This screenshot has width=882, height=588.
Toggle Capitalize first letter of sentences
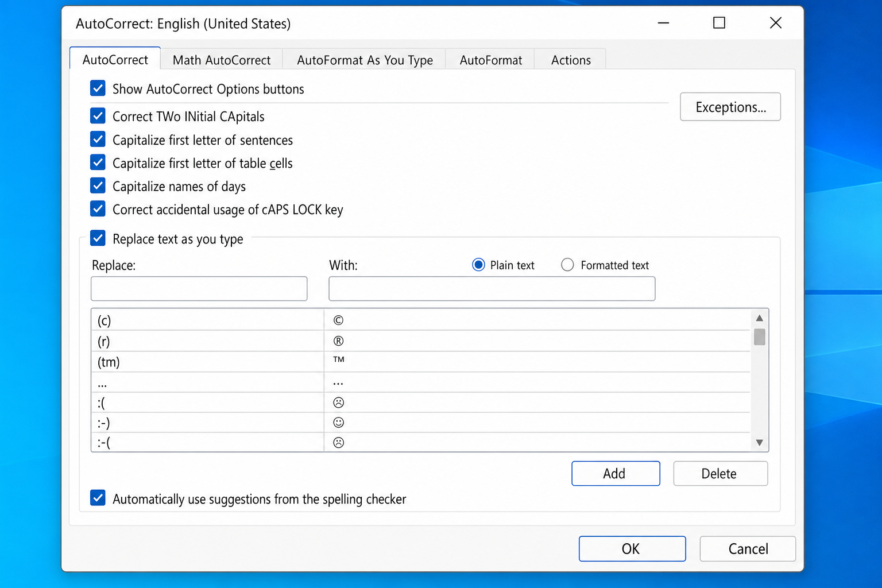tap(98, 140)
